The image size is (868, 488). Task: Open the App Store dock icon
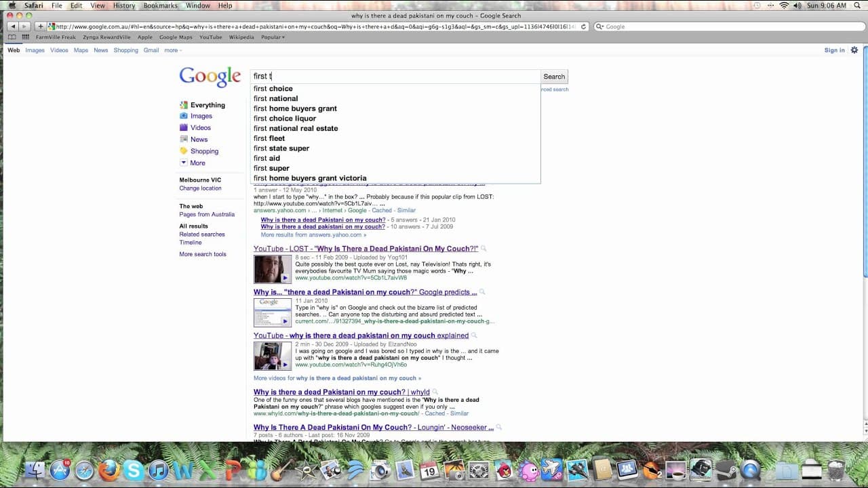point(60,470)
